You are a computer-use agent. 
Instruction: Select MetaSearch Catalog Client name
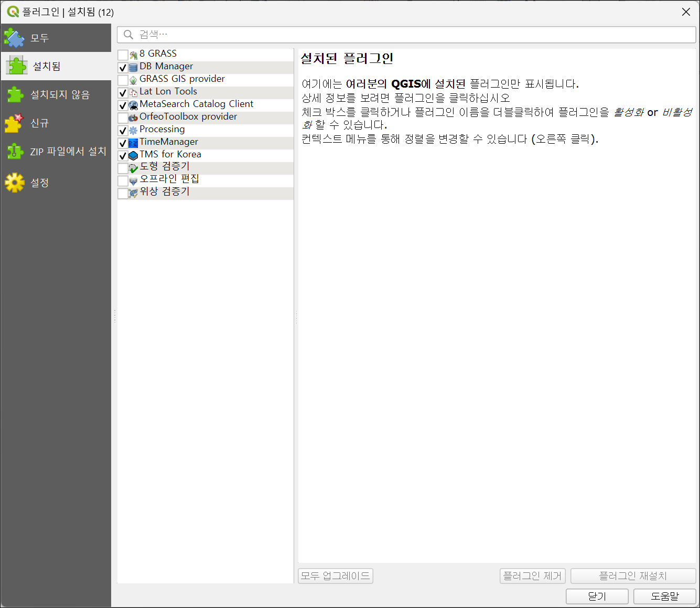[x=196, y=104]
